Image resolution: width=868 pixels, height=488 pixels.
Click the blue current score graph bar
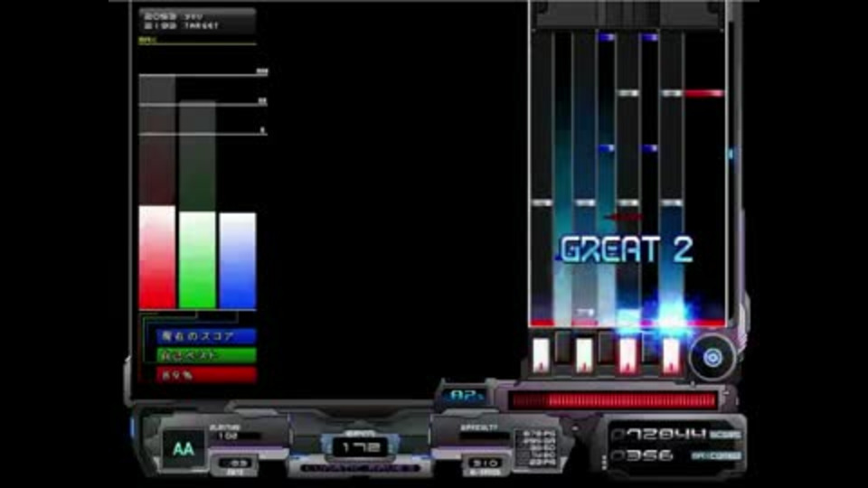[x=238, y=260]
